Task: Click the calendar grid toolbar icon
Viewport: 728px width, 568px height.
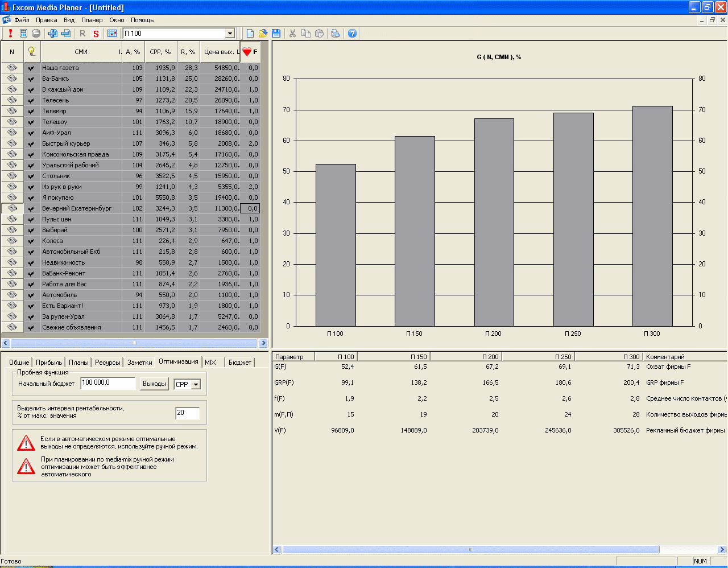Action: (112, 34)
